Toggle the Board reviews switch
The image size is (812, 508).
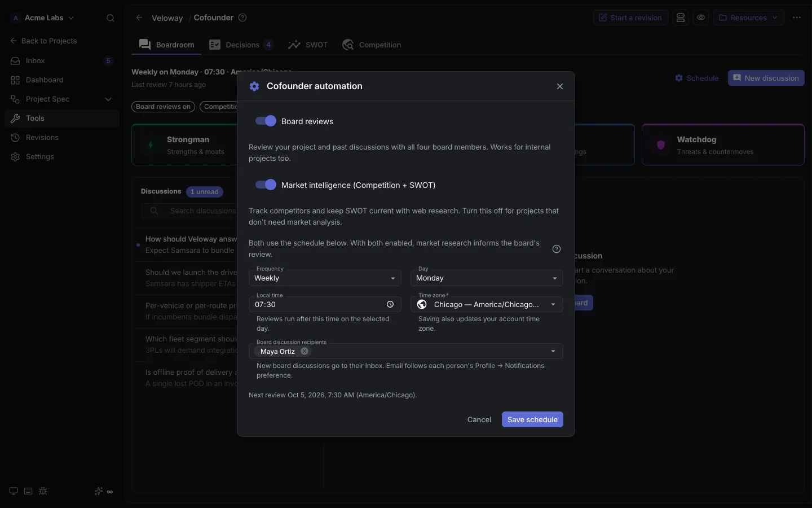(266, 121)
